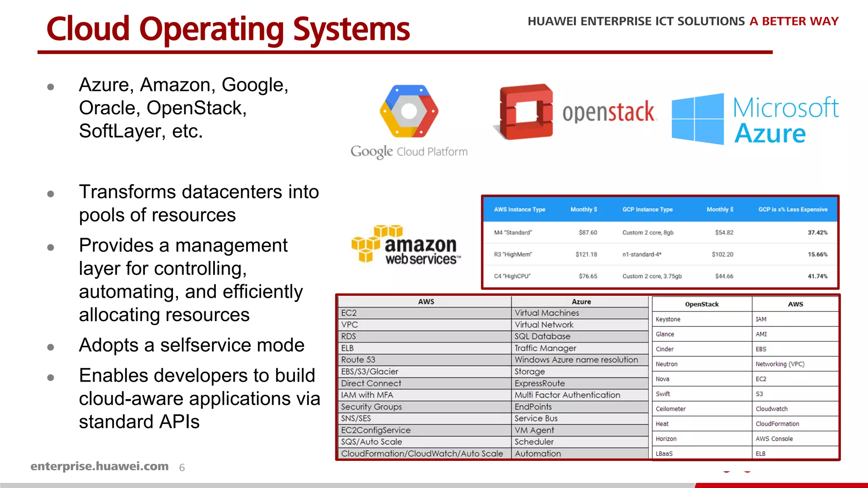
Task: Click the RDS cell in AWS column
Action: 425,336
